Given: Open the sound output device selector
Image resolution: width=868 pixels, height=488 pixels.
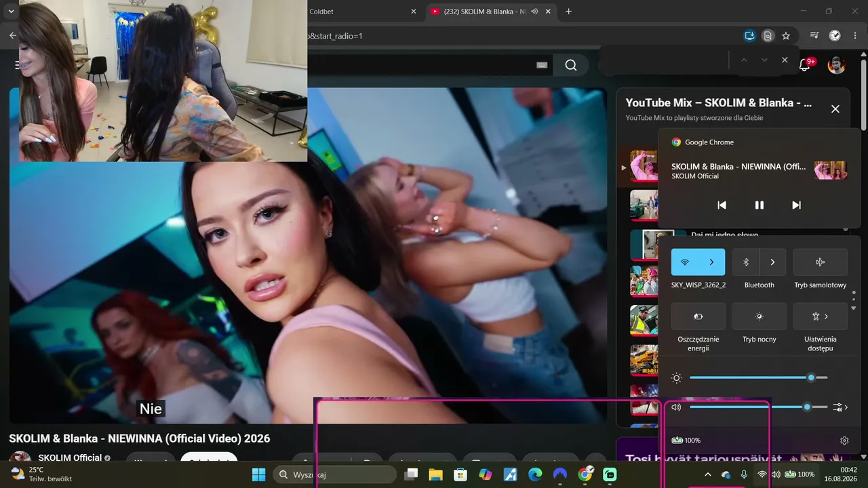Looking at the screenshot, I should click(x=841, y=407).
